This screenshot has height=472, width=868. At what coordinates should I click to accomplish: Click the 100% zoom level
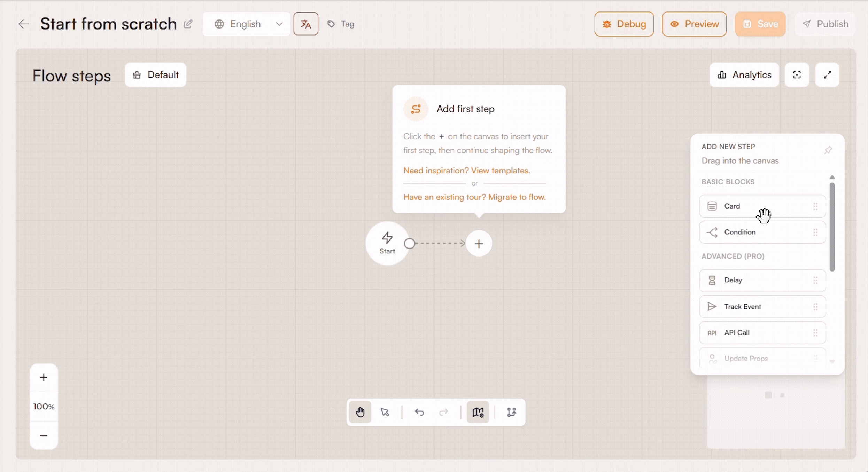[x=44, y=407]
